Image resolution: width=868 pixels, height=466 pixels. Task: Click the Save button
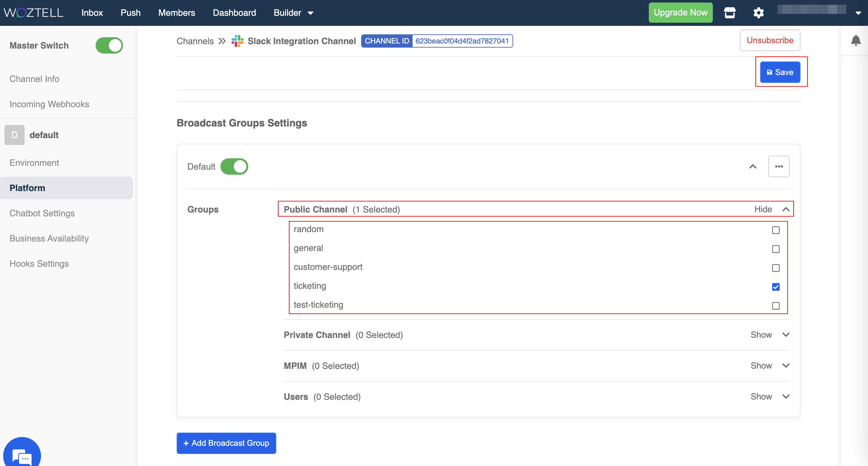(780, 72)
